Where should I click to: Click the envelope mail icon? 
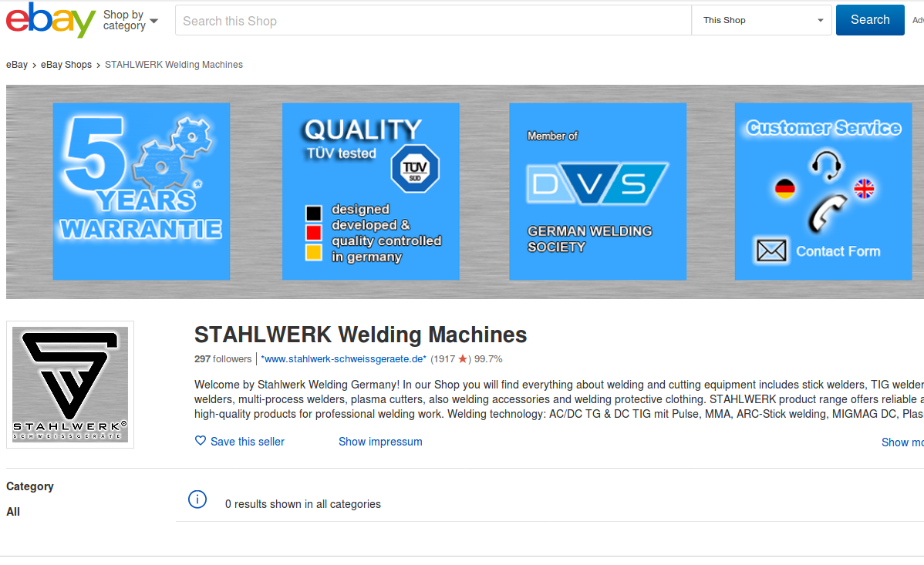pos(771,251)
